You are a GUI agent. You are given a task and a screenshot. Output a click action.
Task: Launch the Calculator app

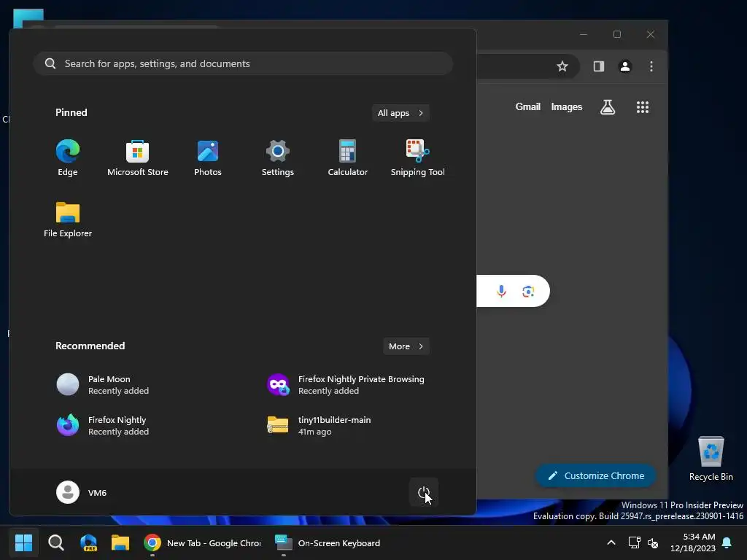pyautogui.click(x=348, y=157)
